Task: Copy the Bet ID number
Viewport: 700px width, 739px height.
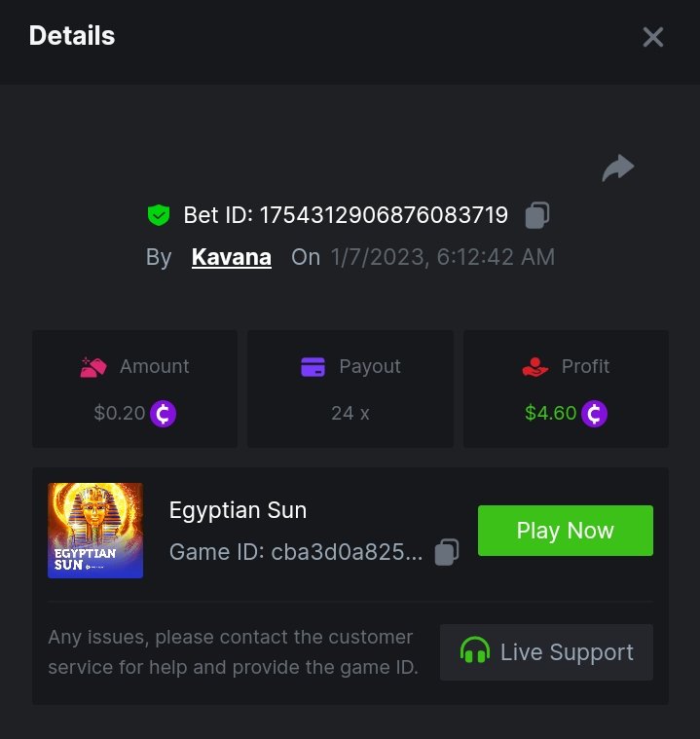Action: pos(537,215)
